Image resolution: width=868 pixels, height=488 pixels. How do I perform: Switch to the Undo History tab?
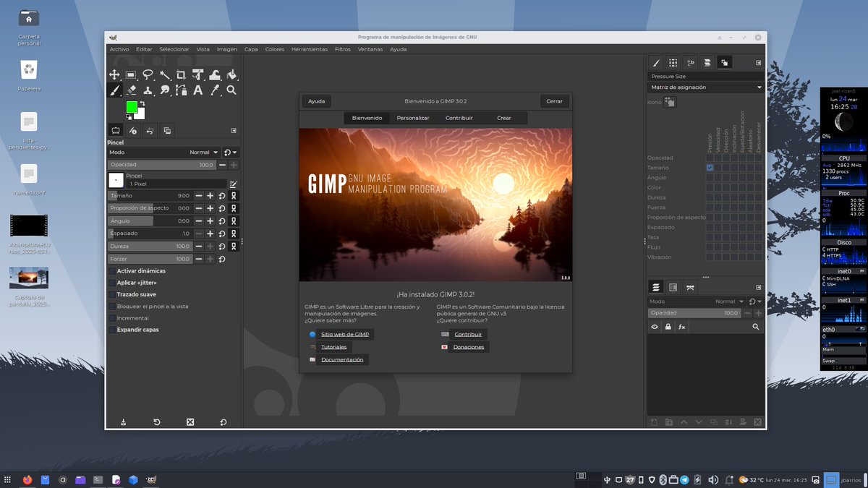[150, 131]
